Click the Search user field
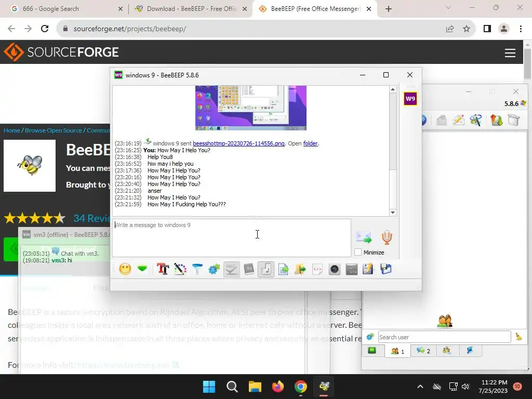 [x=445, y=337]
